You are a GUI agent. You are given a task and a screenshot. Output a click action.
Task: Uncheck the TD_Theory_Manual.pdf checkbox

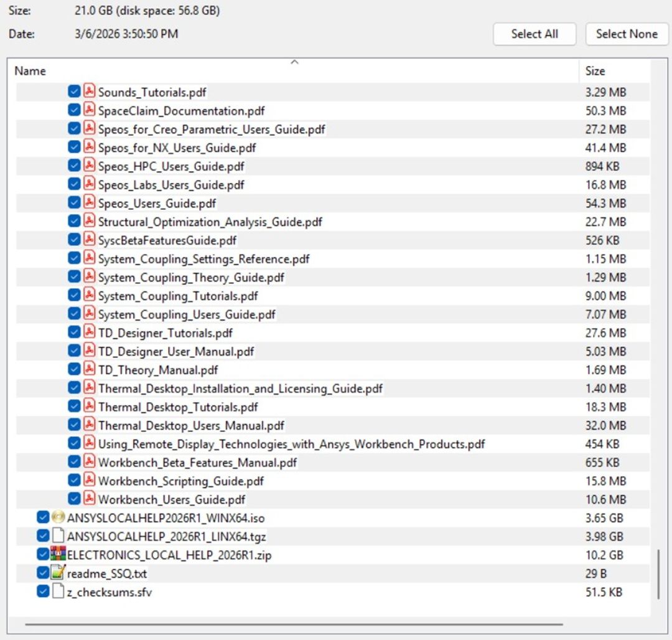coord(74,369)
